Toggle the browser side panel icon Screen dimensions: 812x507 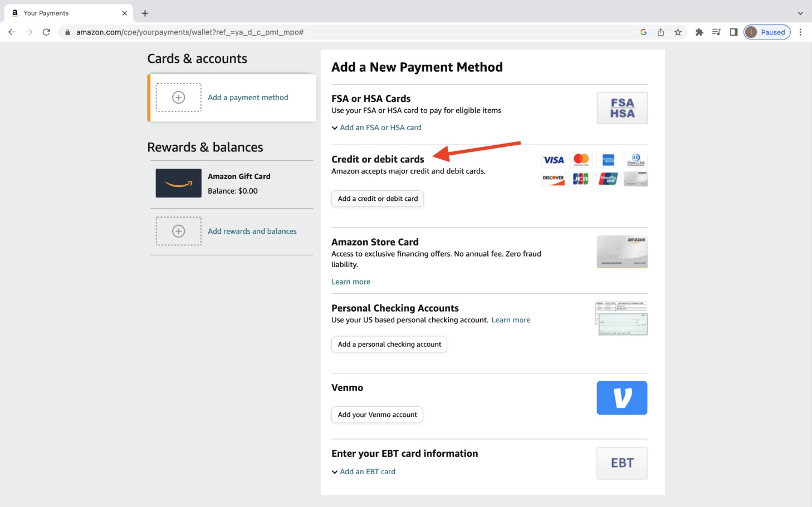coord(733,32)
